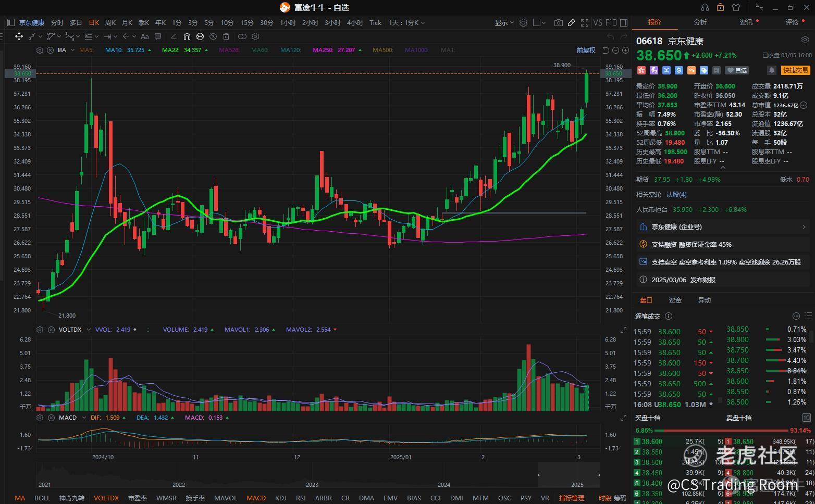The image size is (815, 504).
Task: Open 京东健康 (企业号) profile link
Action: (x=723, y=227)
